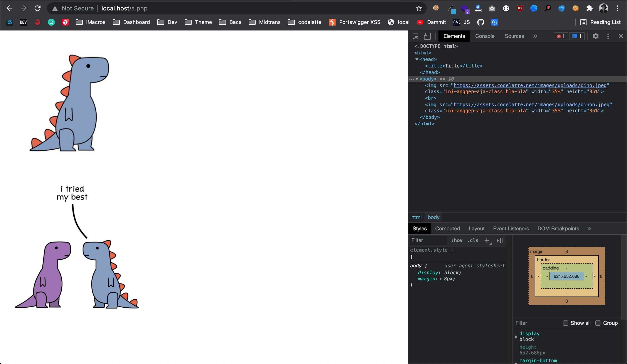Collapse the head element node
The height and width of the screenshot is (364, 627).
[x=417, y=59]
